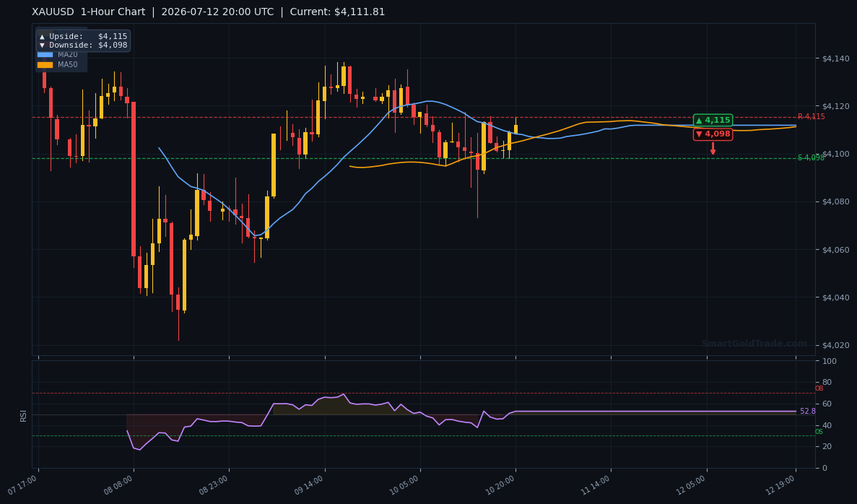Click the Upside $4,115 info line
The width and height of the screenshot is (857, 504).
coord(83,37)
